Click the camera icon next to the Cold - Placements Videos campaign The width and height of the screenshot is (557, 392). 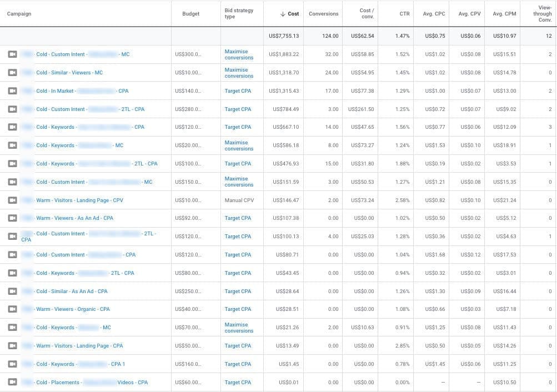13,382
